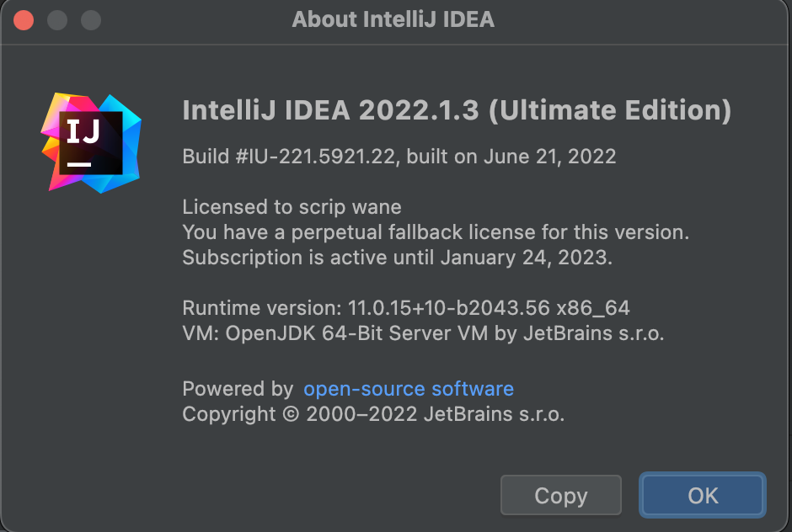Click the VM: OpenJDK 64-Bit Server line
The width and height of the screenshot is (792, 532).
click(x=423, y=333)
